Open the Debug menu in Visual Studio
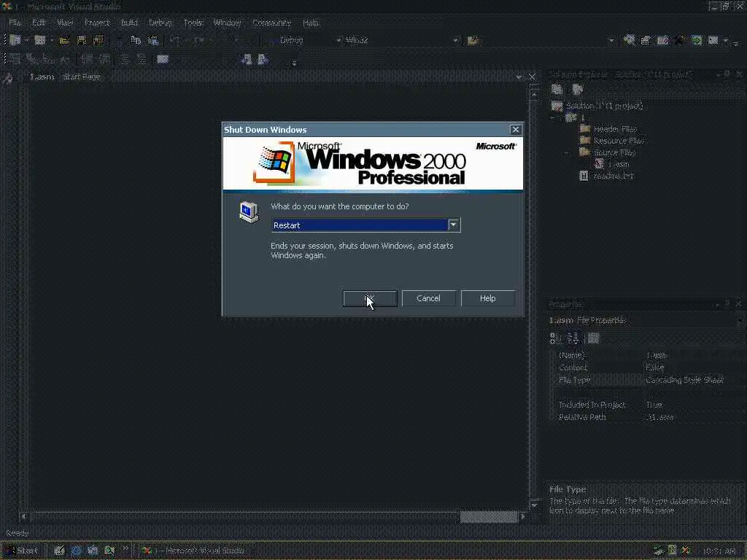 pyautogui.click(x=160, y=23)
